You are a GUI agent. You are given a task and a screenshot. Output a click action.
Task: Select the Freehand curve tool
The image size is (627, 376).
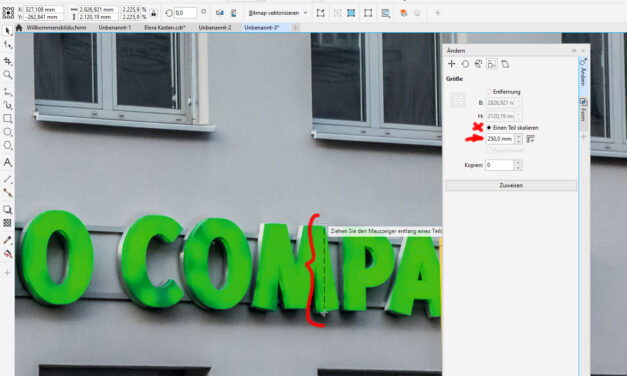click(x=8, y=92)
